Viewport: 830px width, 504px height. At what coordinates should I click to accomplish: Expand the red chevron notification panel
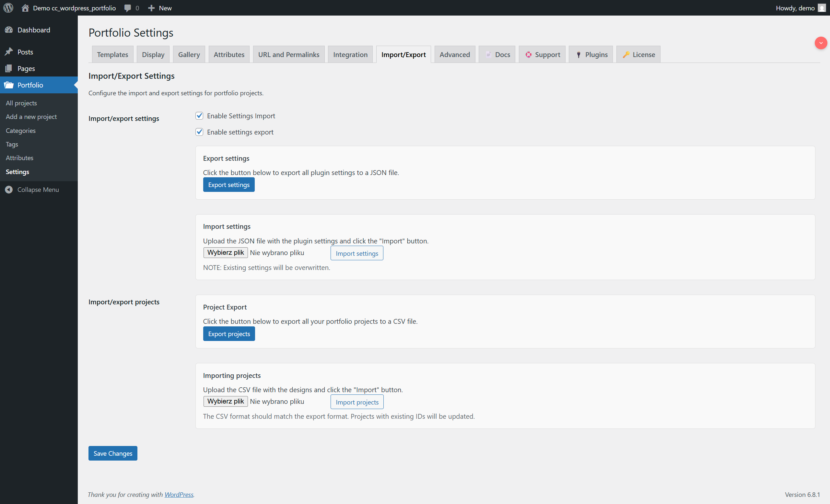821,43
